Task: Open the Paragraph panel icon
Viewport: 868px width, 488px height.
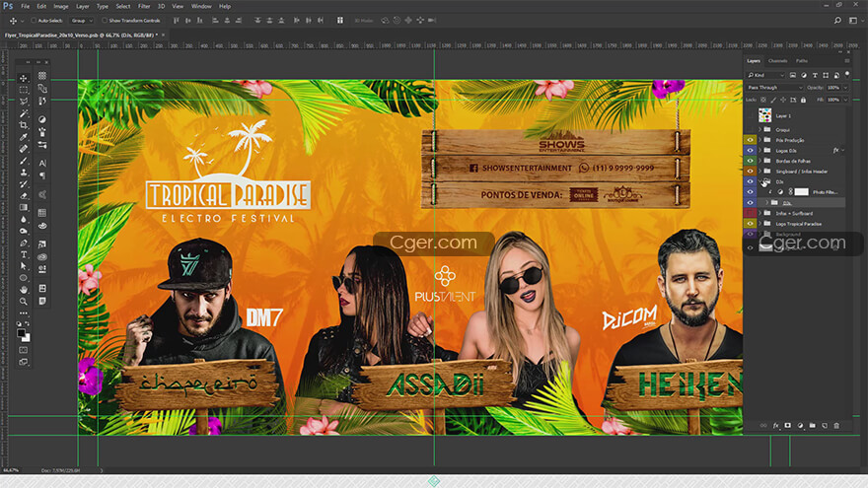Action: click(42, 175)
